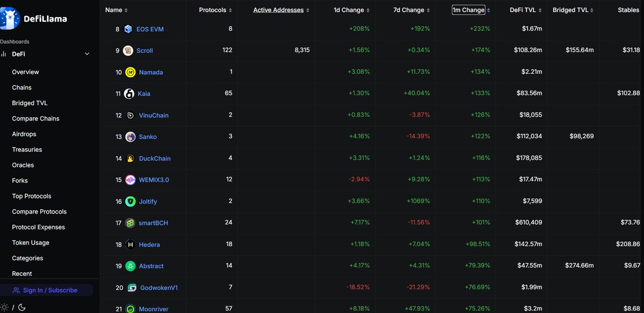
Task: Open Bridged TVL sidebar item
Action: 30,103
